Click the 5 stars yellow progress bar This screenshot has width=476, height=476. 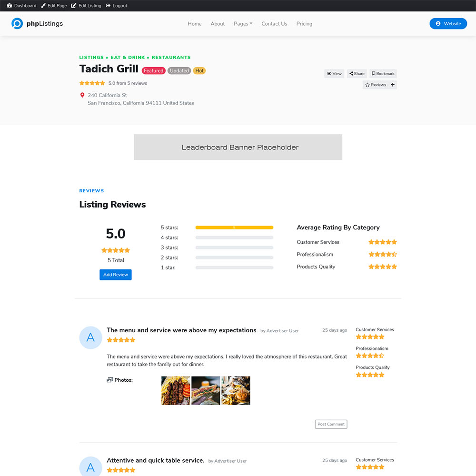234,228
